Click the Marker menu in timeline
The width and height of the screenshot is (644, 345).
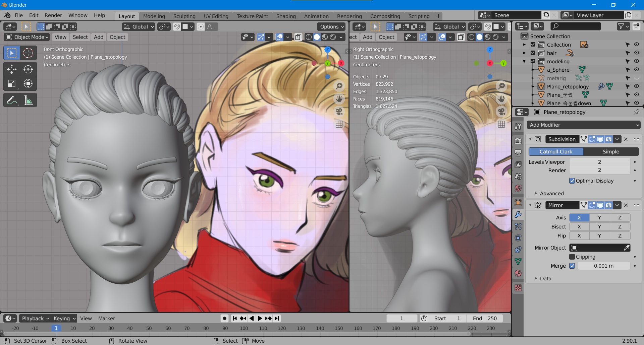[x=107, y=319]
